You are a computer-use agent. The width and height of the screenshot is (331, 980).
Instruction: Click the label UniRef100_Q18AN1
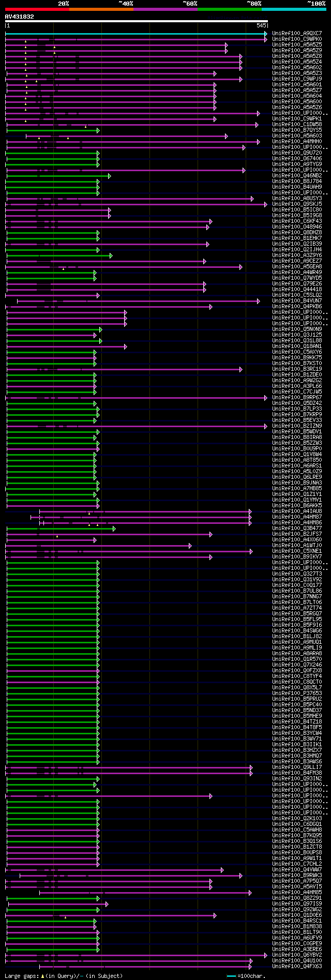pyautogui.click(x=297, y=346)
